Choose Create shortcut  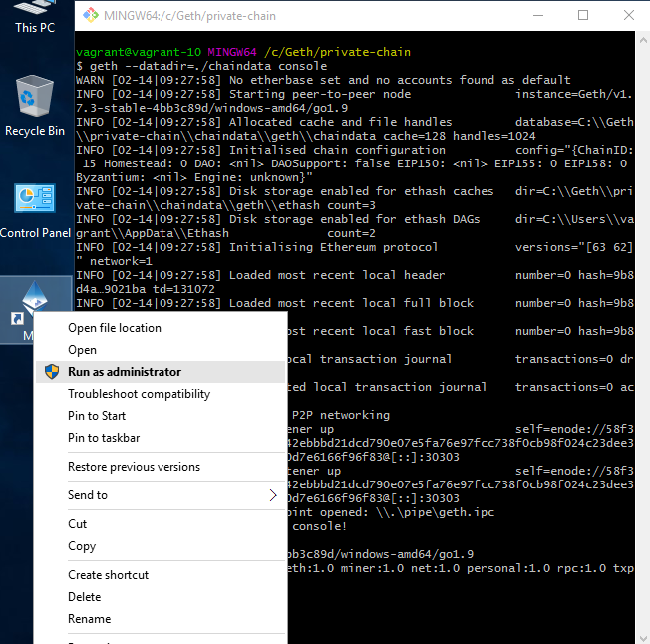pyautogui.click(x=161, y=575)
